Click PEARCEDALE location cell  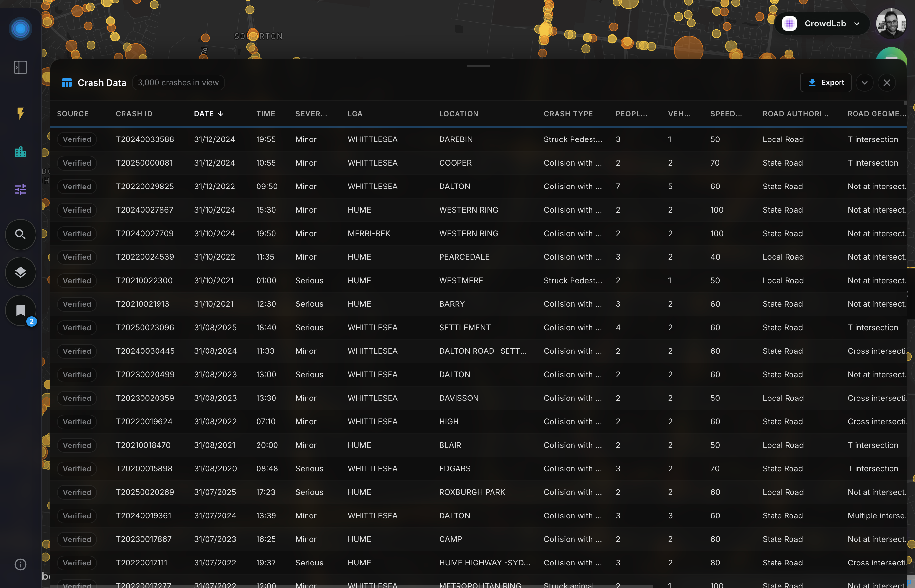click(x=464, y=257)
